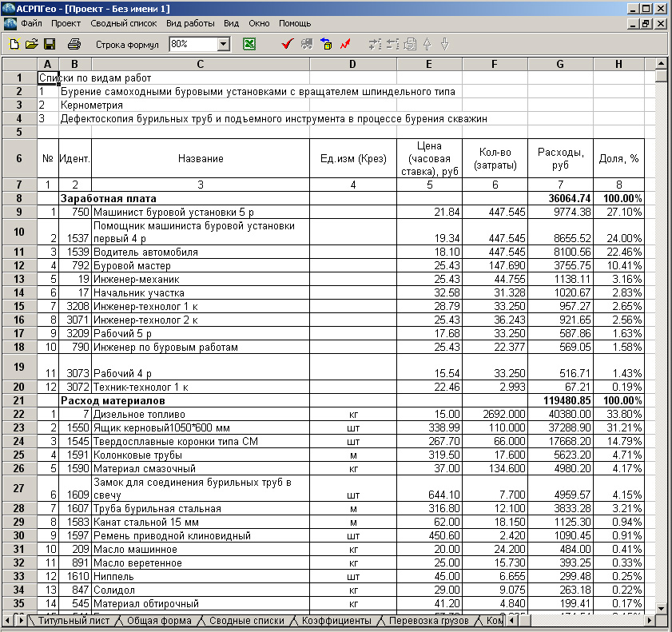Screen dimensions: 672x632
Task: Open the Вид menu
Action: click(231, 23)
